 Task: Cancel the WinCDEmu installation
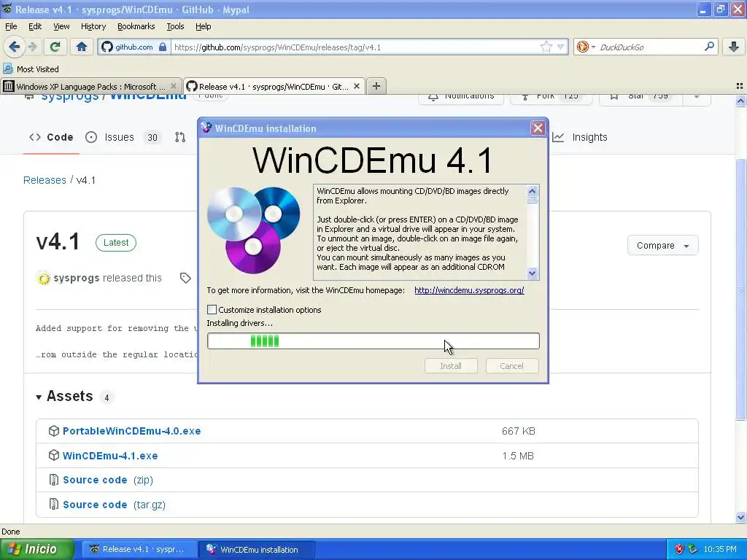[x=511, y=366]
